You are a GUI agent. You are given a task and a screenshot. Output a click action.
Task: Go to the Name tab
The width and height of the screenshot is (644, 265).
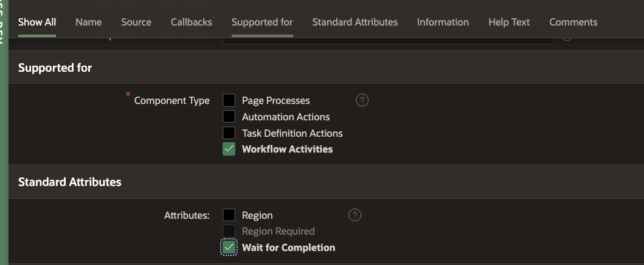(x=88, y=22)
